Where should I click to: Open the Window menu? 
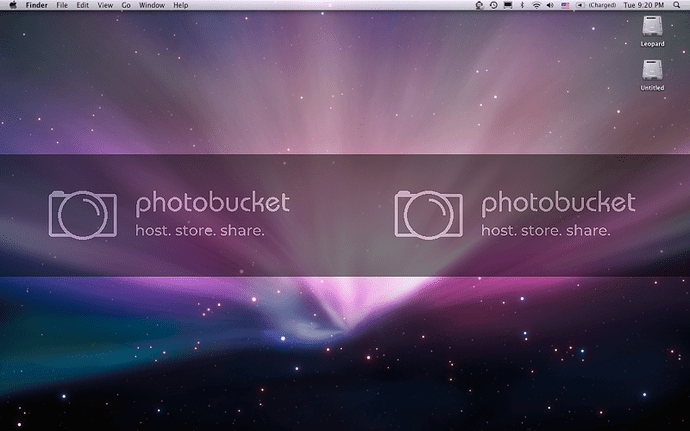[x=152, y=5]
